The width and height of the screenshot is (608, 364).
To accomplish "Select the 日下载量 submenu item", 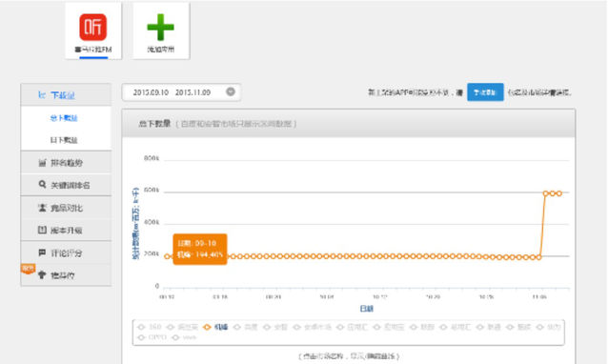I will click(x=64, y=140).
